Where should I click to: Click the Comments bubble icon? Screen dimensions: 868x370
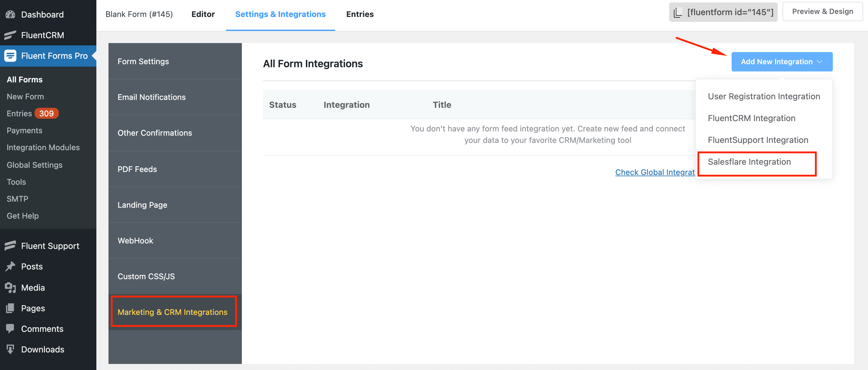(10, 329)
